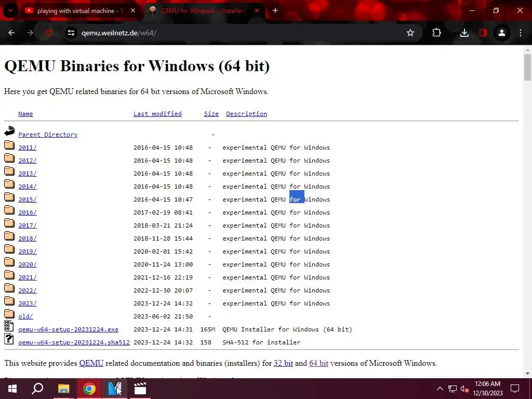Open the Extensions puzzle icon
Image resolution: width=532 pixels, height=399 pixels.
click(436, 33)
